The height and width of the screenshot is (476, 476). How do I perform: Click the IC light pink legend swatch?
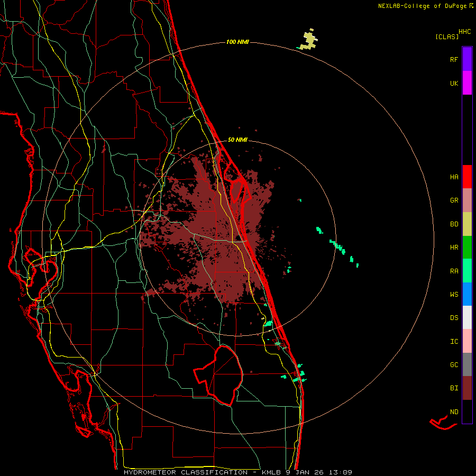[467, 341]
